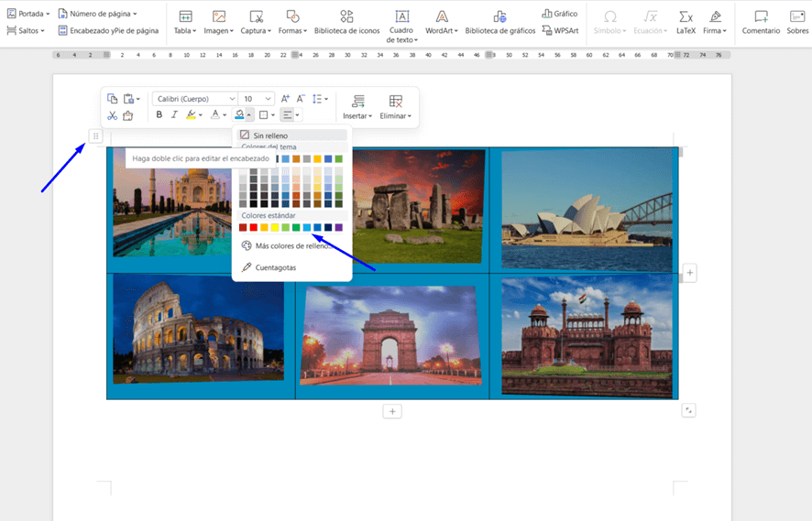Click the Comentario button
Image resolution: width=812 pixels, height=521 pixels.
pos(760,22)
